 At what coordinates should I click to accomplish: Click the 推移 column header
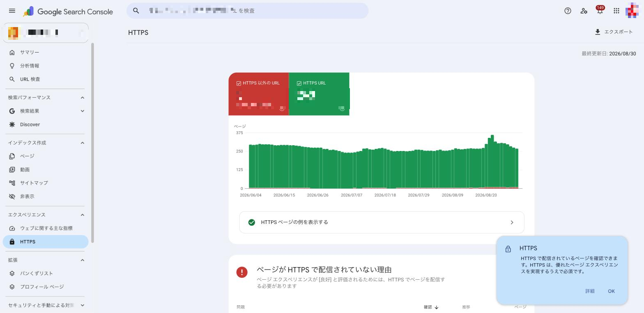[466, 307]
